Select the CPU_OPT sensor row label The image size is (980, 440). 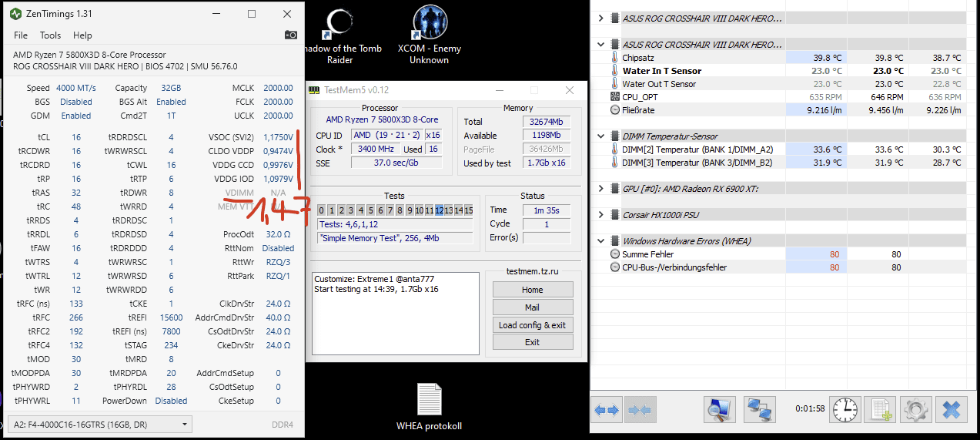(641, 97)
